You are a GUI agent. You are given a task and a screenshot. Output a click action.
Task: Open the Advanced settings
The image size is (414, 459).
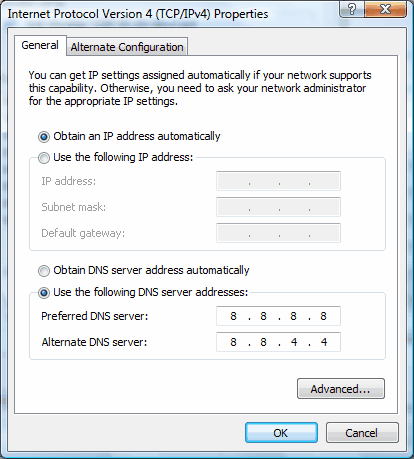(341, 389)
